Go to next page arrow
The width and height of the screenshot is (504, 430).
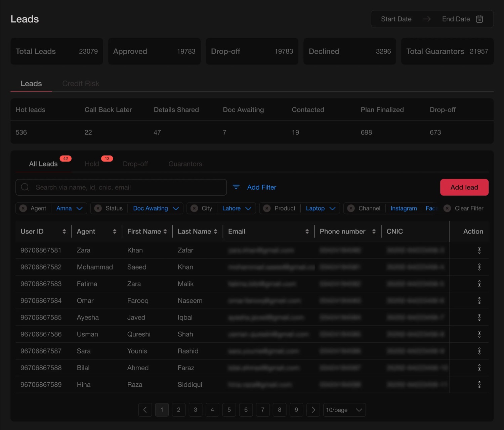[313, 410]
